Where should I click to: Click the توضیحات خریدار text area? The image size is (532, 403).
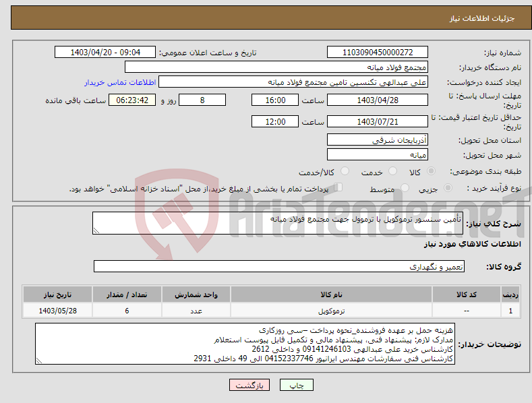coord(245,344)
